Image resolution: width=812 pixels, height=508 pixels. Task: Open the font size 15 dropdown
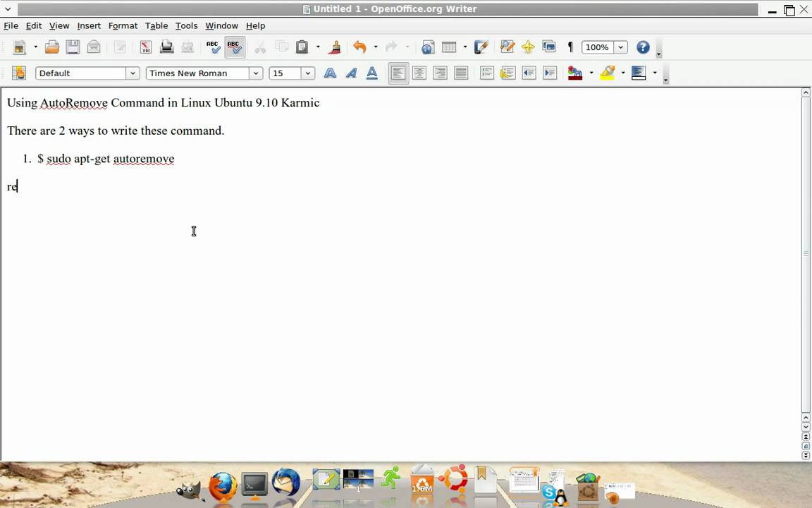point(307,73)
